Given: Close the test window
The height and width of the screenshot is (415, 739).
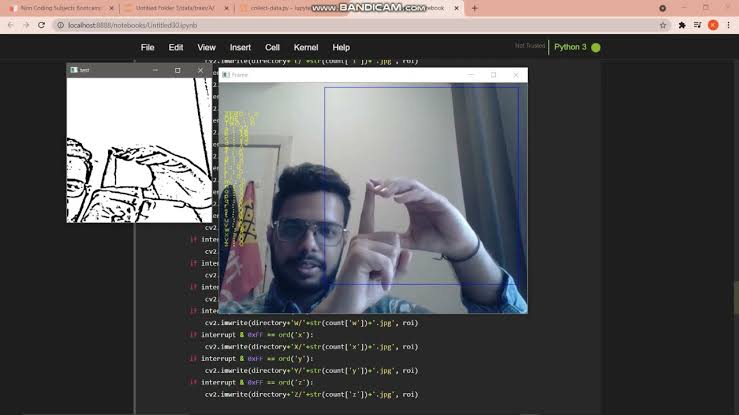Looking at the screenshot, I should point(200,70).
